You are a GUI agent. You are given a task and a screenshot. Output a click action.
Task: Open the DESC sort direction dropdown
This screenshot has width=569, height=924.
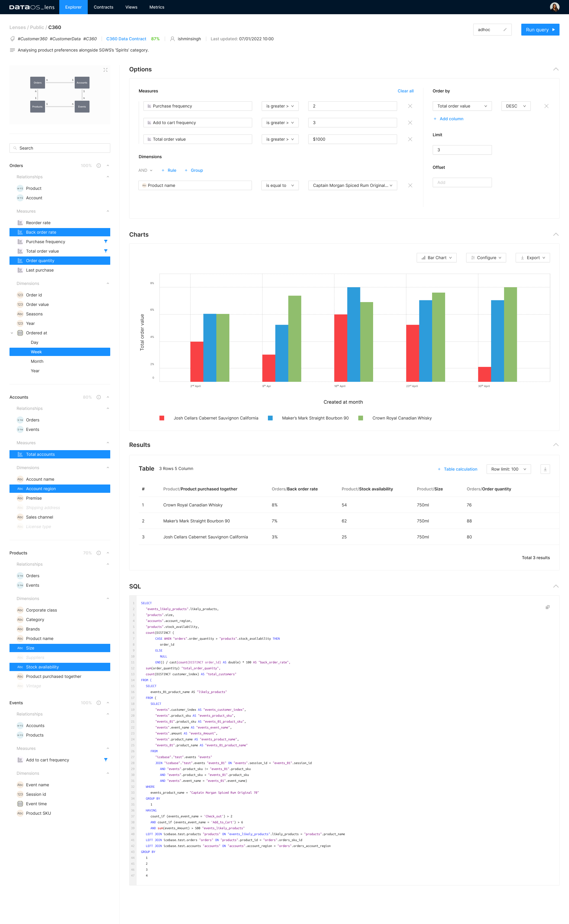pyautogui.click(x=516, y=106)
